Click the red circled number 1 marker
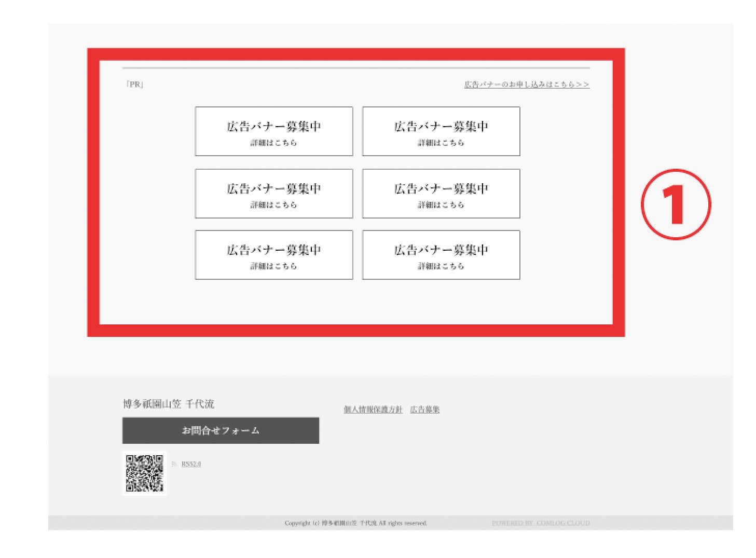This screenshot has width=756, height=558. (676, 205)
